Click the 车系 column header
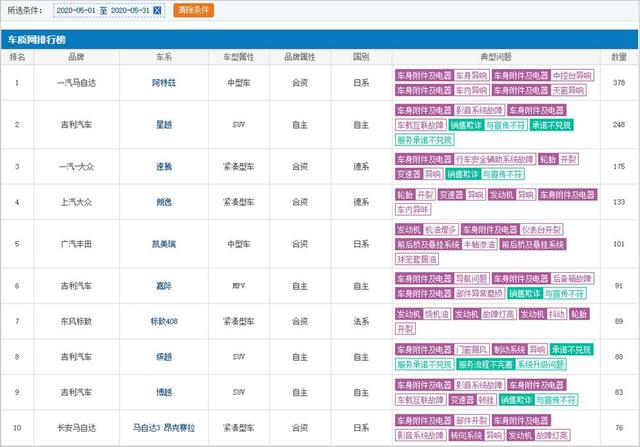The width and height of the screenshot is (640, 447). pos(164,57)
